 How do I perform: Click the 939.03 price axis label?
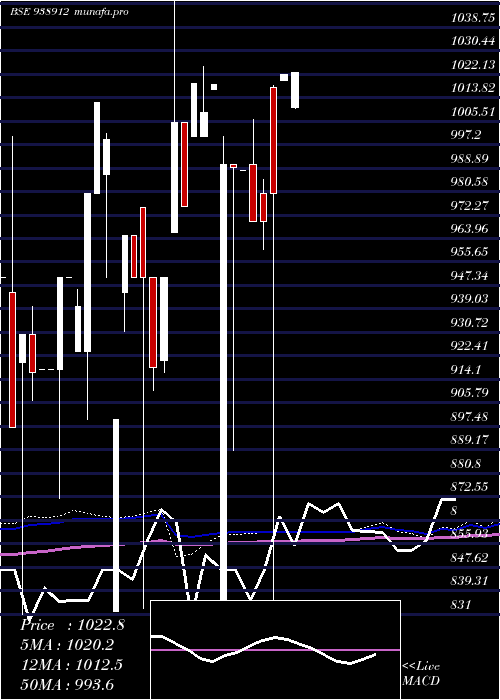point(470,299)
